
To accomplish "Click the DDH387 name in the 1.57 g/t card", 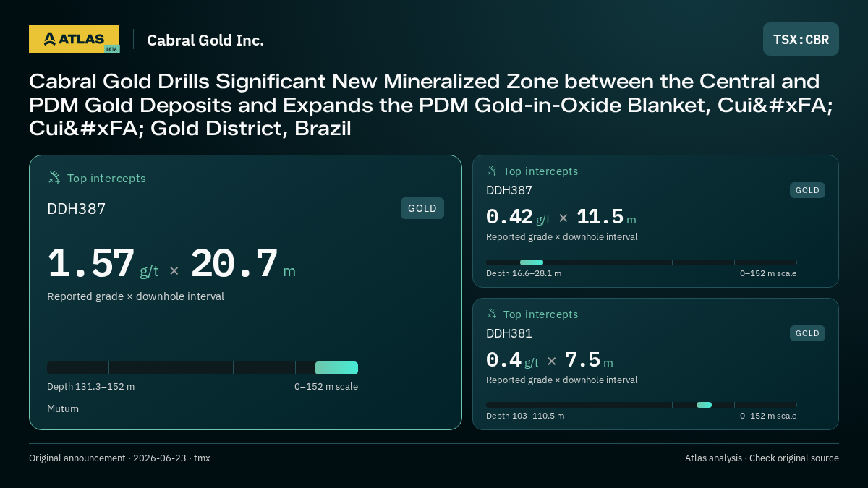I will (x=77, y=209).
